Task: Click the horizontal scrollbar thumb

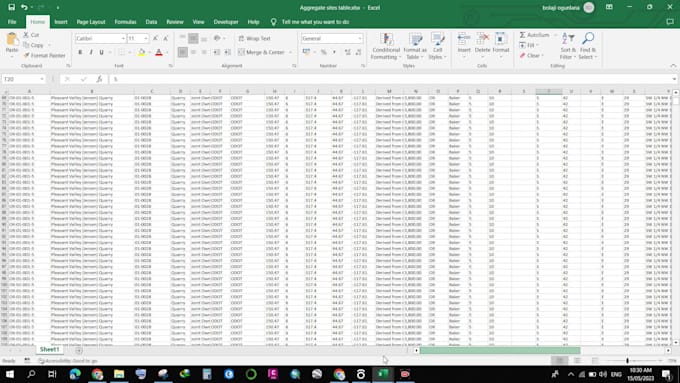Action: pyautogui.click(x=500, y=350)
